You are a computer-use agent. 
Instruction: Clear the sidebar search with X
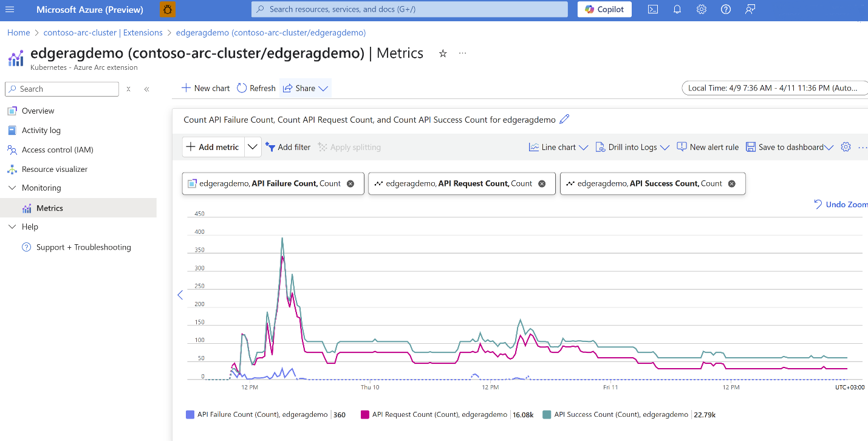tap(128, 89)
